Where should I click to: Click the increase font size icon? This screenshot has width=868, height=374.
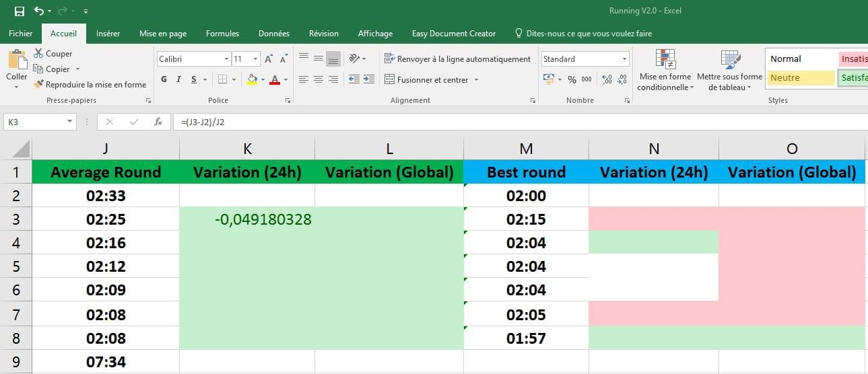point(269,59)
